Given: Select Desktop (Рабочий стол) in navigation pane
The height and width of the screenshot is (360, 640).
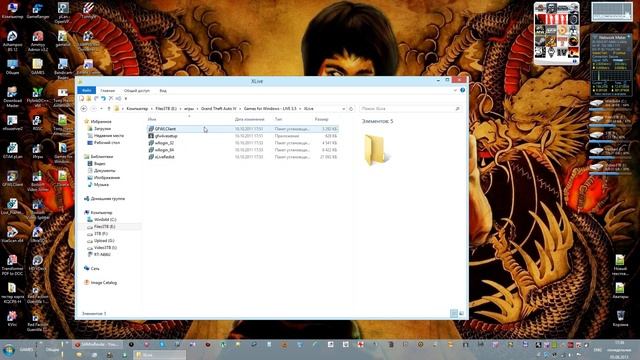Looking at the screenshot, I should pos(103,143).
